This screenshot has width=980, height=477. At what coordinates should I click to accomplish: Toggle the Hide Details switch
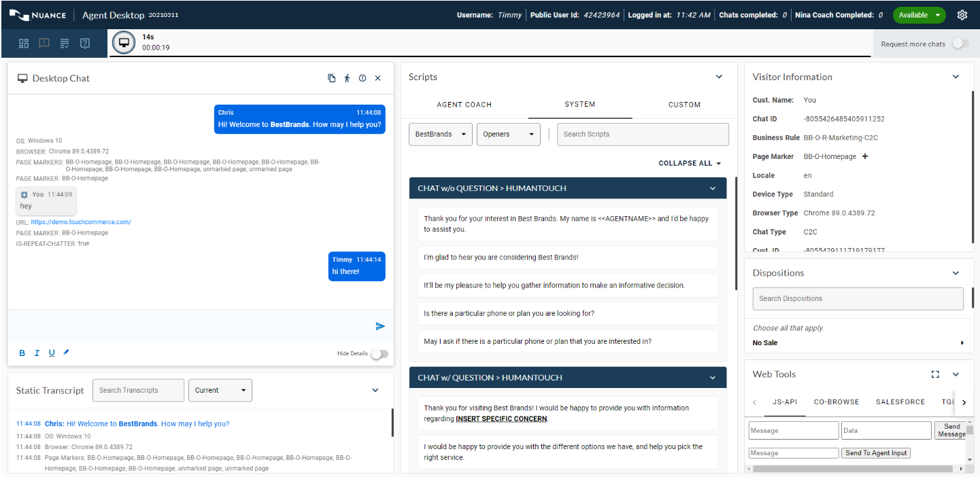(x=379, y=353)
